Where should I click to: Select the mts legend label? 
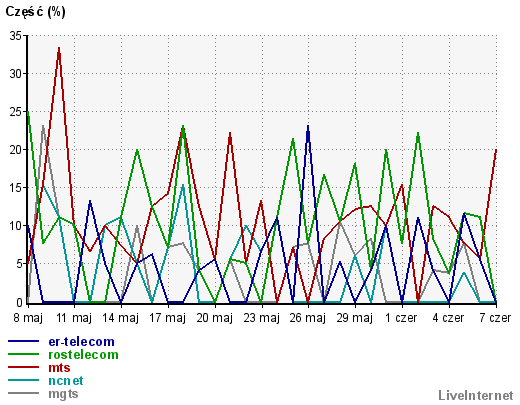coord(59,368)
